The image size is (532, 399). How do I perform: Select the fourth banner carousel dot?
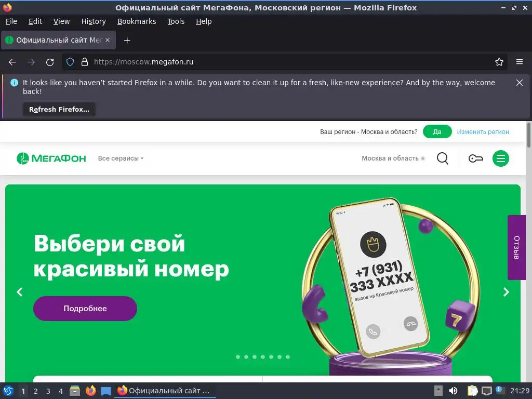point(263,357)
